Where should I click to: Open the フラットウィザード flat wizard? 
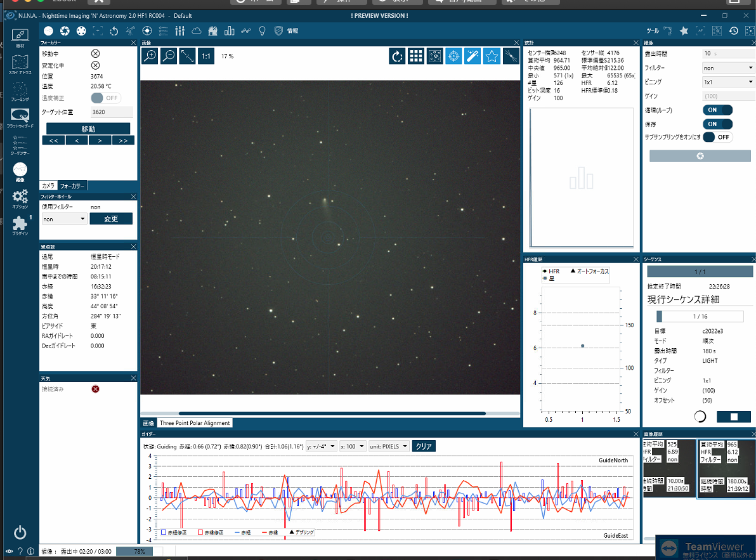[x=20, y=118]
